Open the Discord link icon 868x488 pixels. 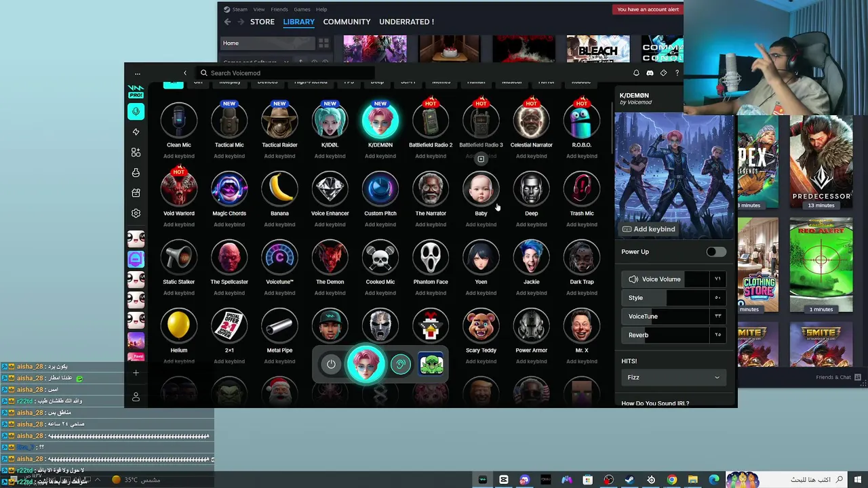coord(650,73)
